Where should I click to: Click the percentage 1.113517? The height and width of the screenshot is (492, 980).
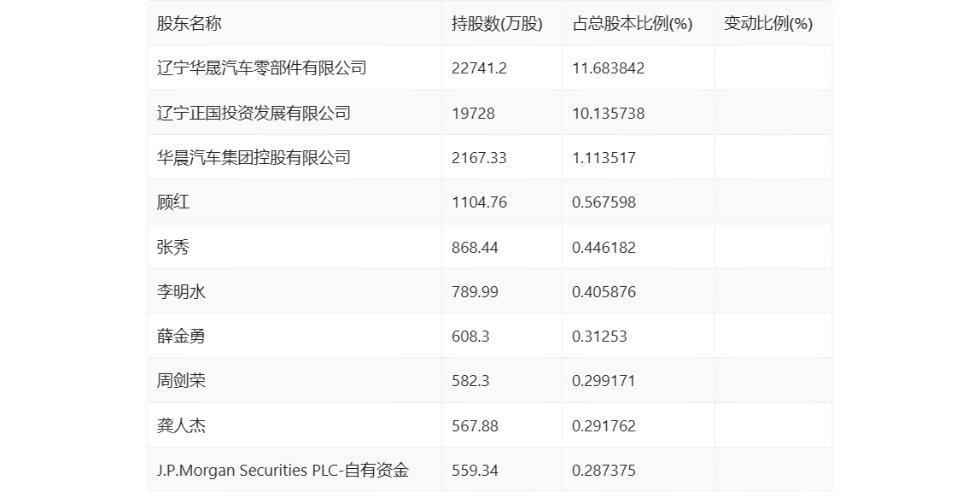[x=604, y=157]
